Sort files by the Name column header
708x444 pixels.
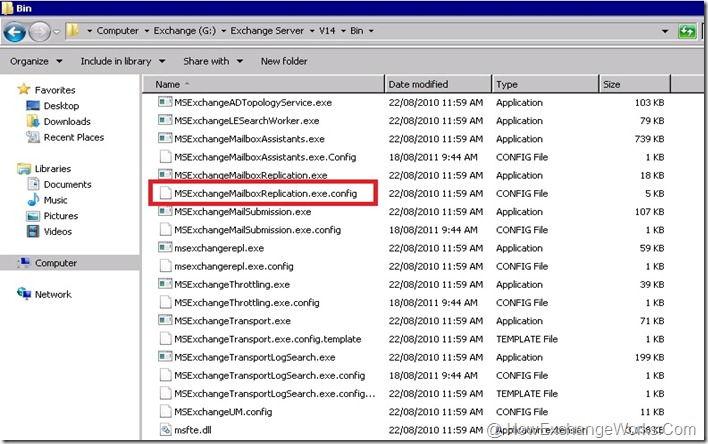[x=260, y=85]
